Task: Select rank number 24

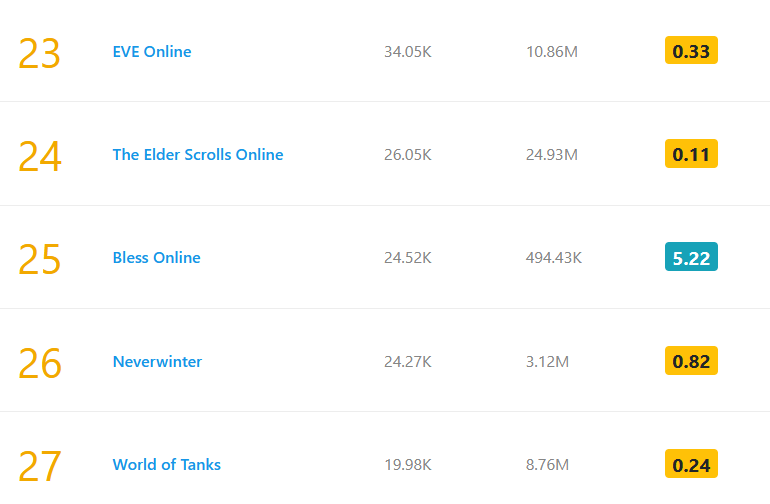Action: pos(40,156)
